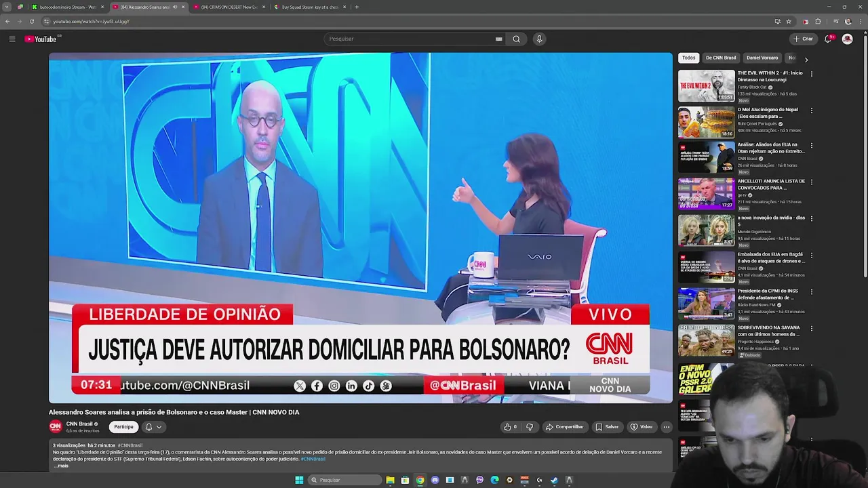Switch to Buy Squad Steam key tab
868x488 pixels.
pos(310,7)
